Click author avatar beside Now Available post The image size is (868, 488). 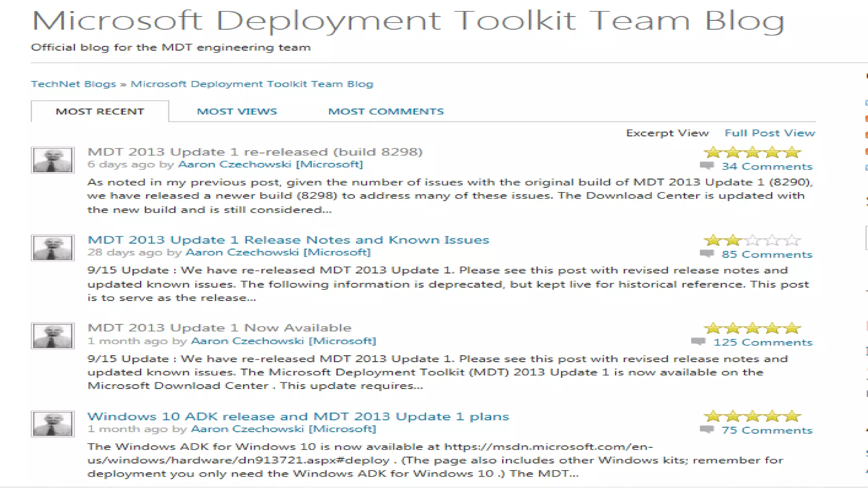click(53, 336)
